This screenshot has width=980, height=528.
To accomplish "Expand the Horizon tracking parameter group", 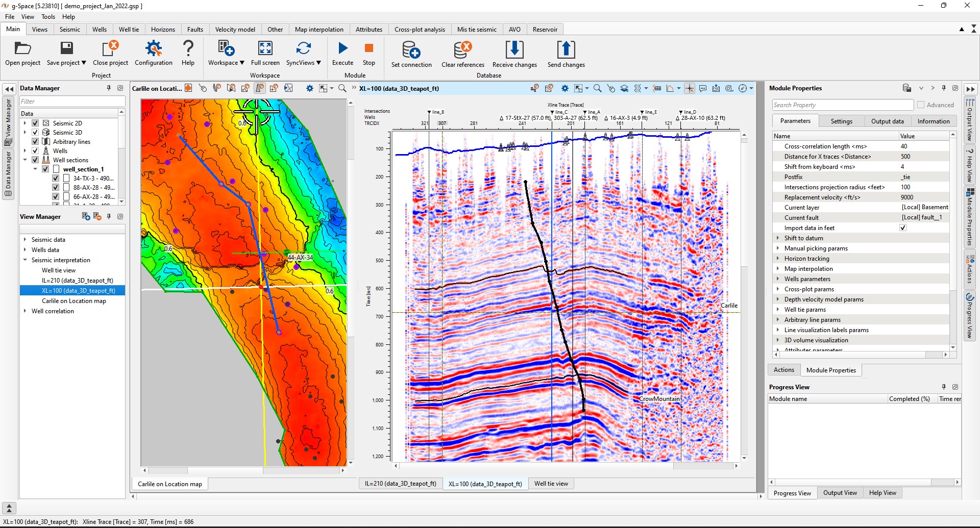I will 778,259.
